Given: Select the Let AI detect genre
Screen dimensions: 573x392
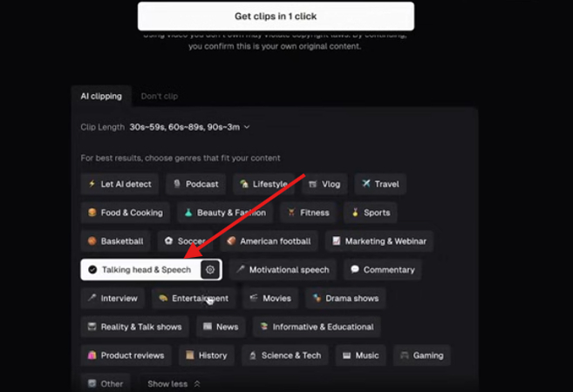Looking at the screenshot, I should pyautogui.click(x=119, y=184).
